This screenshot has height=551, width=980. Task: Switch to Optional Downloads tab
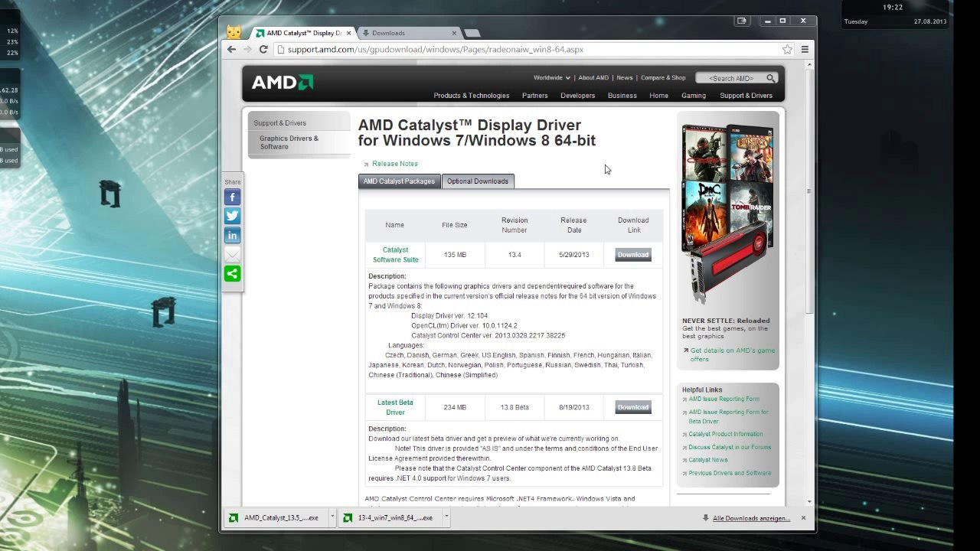[478, 181]
